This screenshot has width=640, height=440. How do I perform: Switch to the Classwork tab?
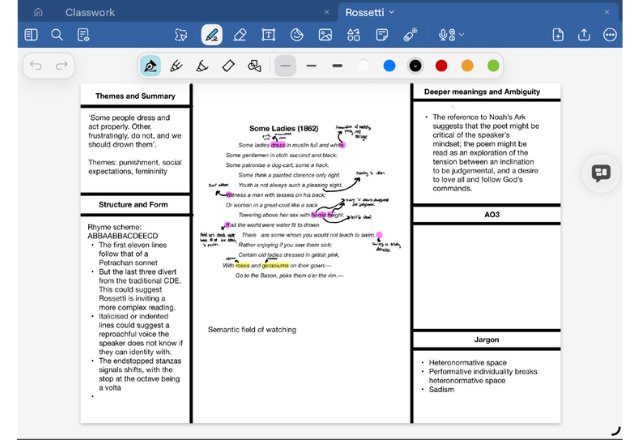(90, 12)
